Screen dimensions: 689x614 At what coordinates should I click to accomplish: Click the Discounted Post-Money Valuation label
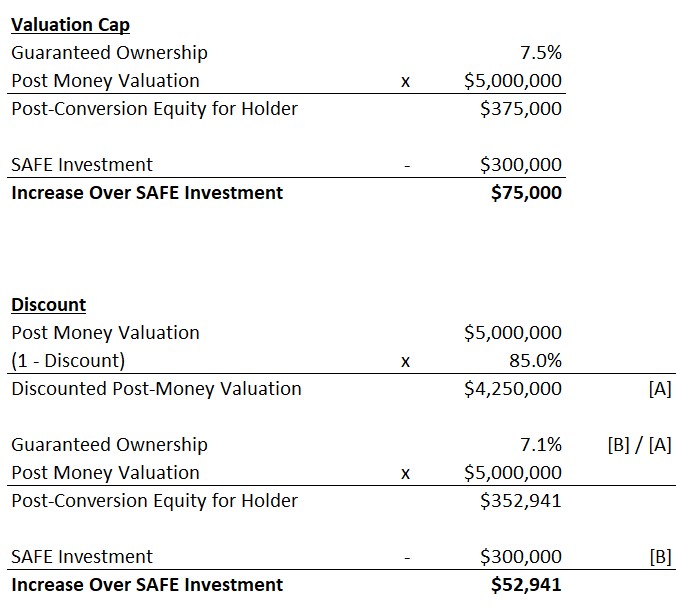click(x=156, y=389)
